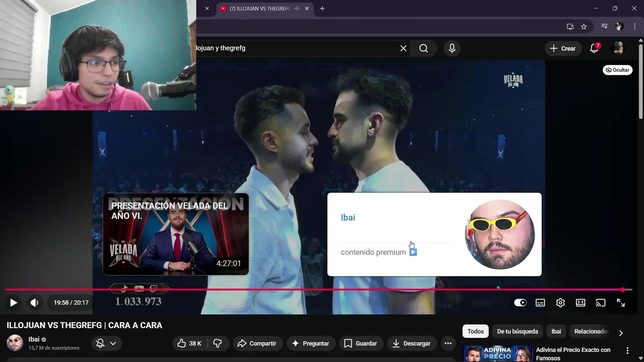
Task: Start voice search with microphone
Action: 452,48
